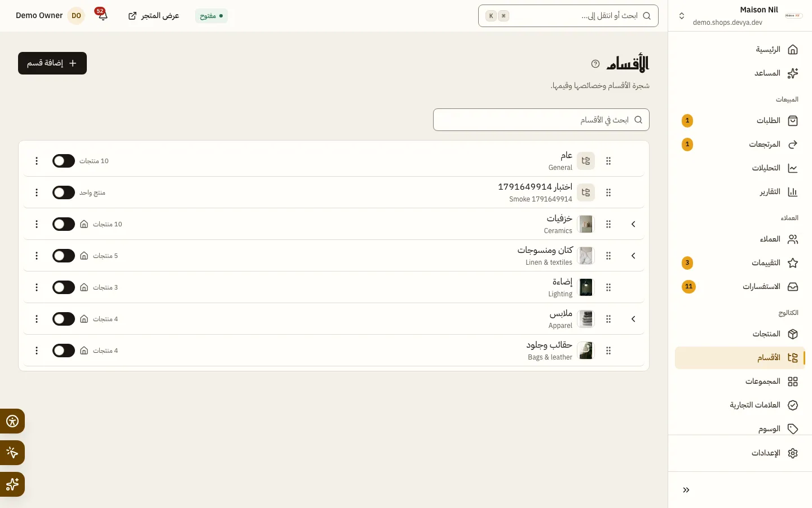The image size is (812, 508).
Task: Click the إضافة قسم button
Action: 52,63
